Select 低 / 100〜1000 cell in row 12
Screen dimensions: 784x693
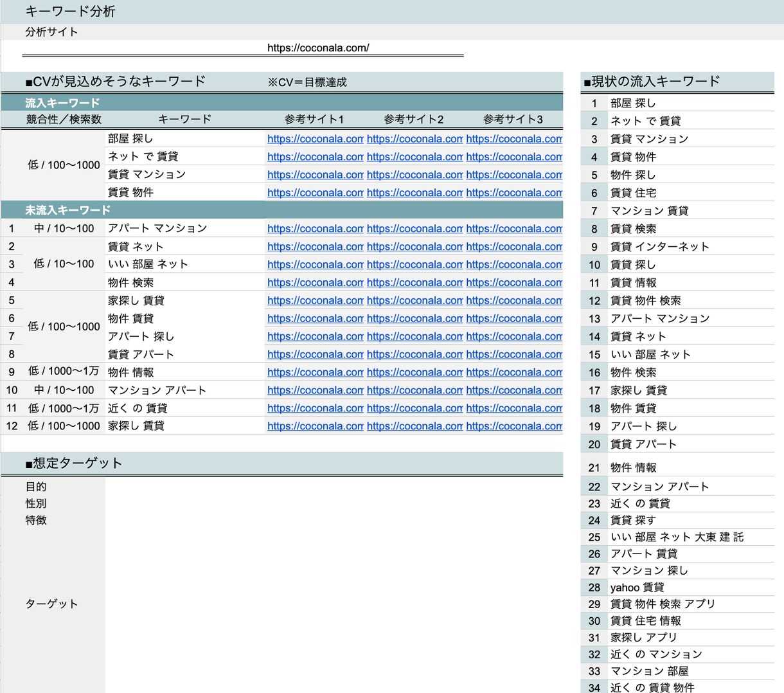pos(64,426)
